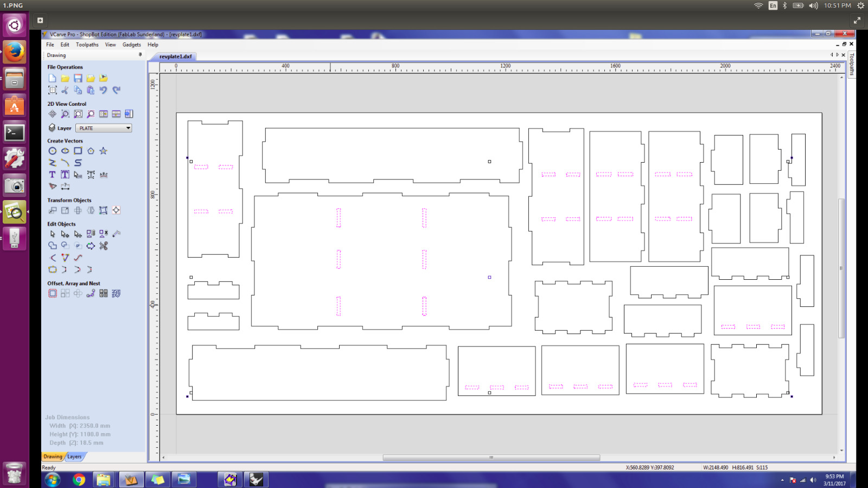This screenshot has width=868, height=488.
Task: Click the vertical canvas scrollbar thumb
Action: click(841, 268)
